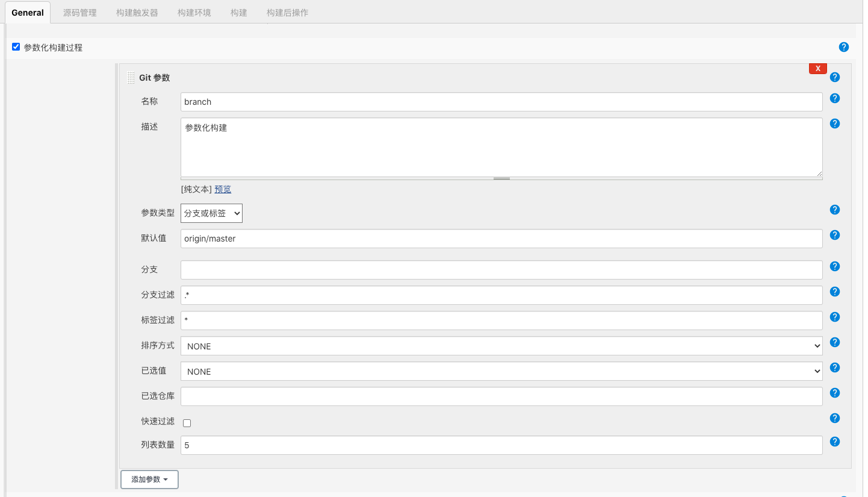The height and width of the screenshot is (497, 868).
Task: Delete the Git 参数 with red X
Action: (x=817, y=69)
